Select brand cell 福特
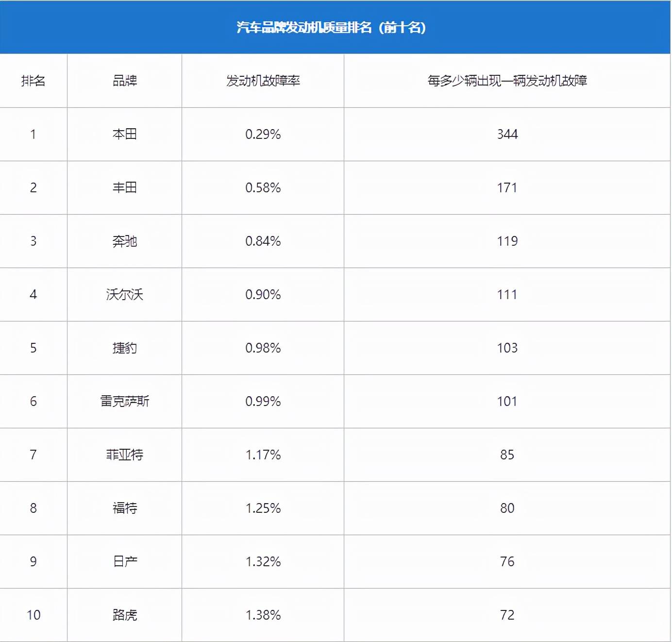This screenshot has width=672, height=642. [125, 508]
